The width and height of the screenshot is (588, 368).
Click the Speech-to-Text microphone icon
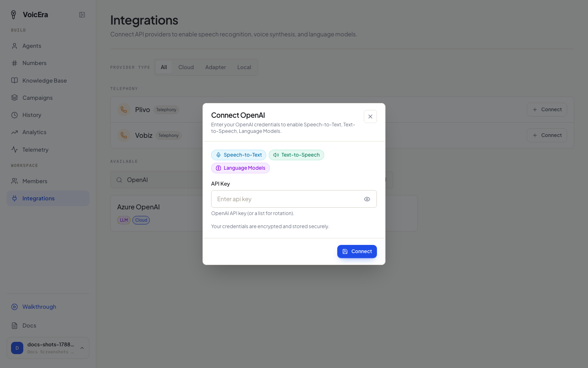[218, 155]
